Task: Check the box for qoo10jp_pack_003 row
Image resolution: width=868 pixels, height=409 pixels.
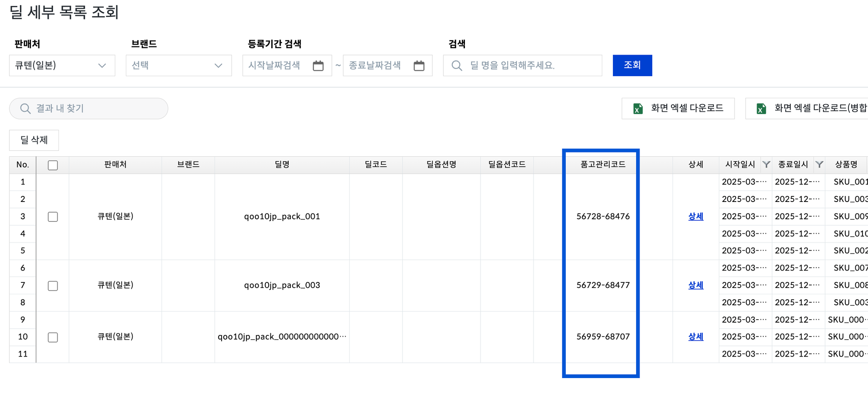Action: pyautogui.click(x=53, y=286)
